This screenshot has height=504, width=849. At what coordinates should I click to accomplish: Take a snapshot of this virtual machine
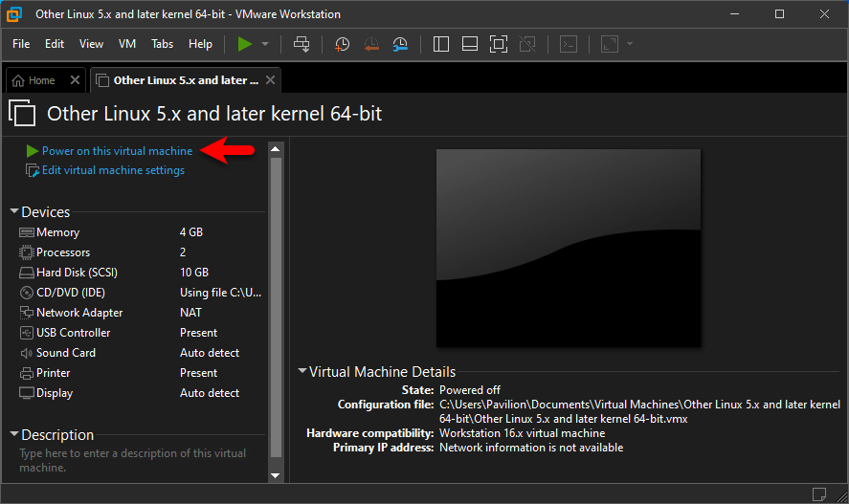pos(343,44)
